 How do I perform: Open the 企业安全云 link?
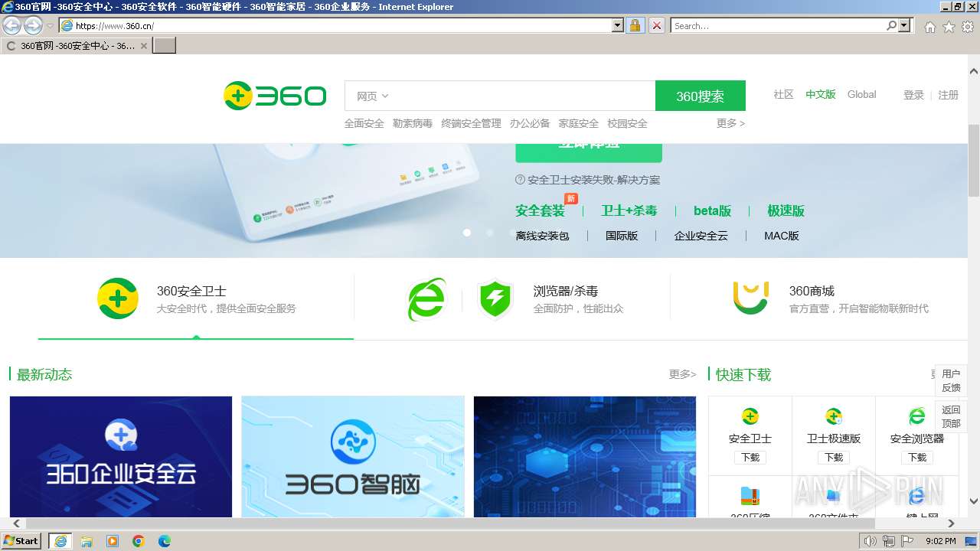coord(701,236)
